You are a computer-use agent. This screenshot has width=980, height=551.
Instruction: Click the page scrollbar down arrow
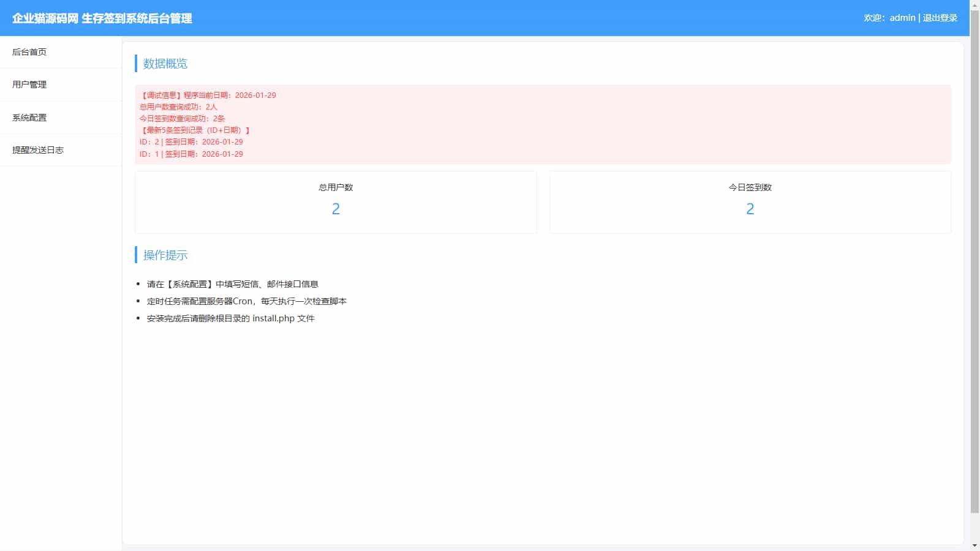974,545
